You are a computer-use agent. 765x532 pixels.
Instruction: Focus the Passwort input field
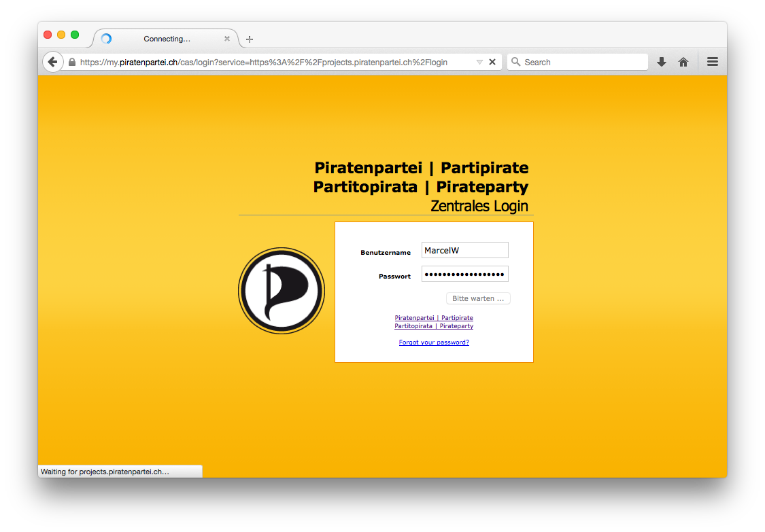tap(464, 274)
